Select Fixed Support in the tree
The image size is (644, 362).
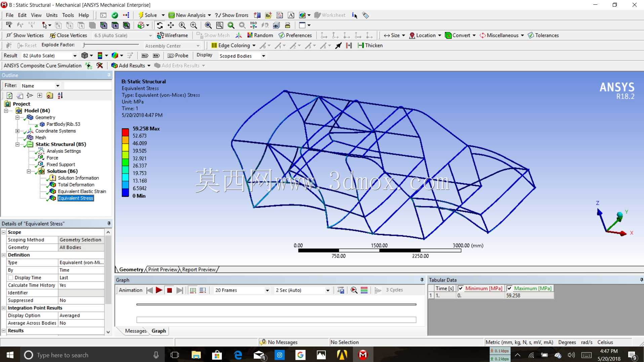tap(61, 165)
